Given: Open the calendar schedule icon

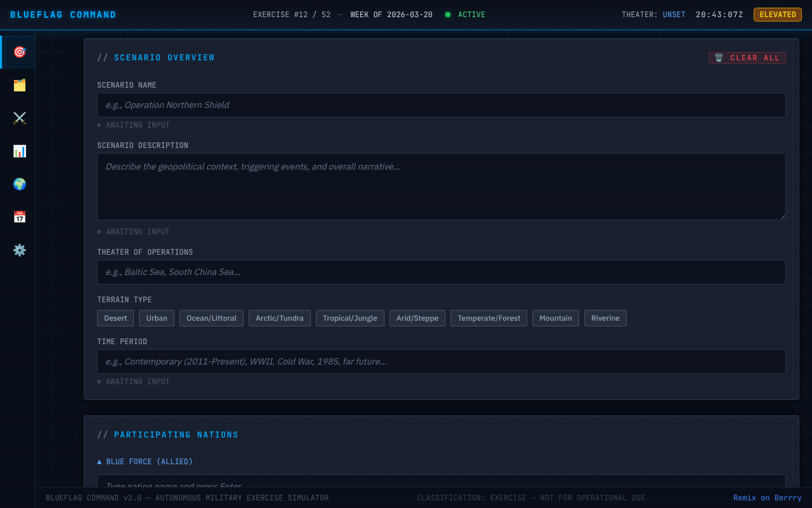Looking at the screenshot, I should coord(19,217).
